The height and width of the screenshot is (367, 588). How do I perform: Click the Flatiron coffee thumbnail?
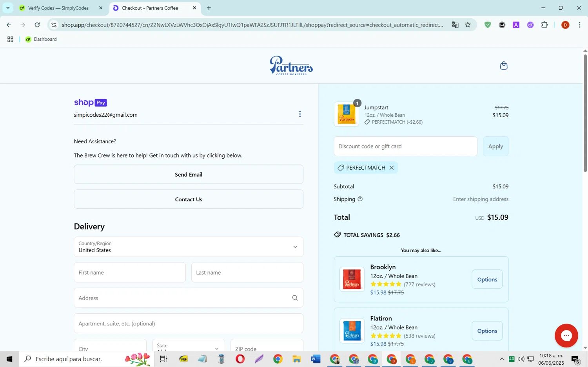[x=352, y=331]
